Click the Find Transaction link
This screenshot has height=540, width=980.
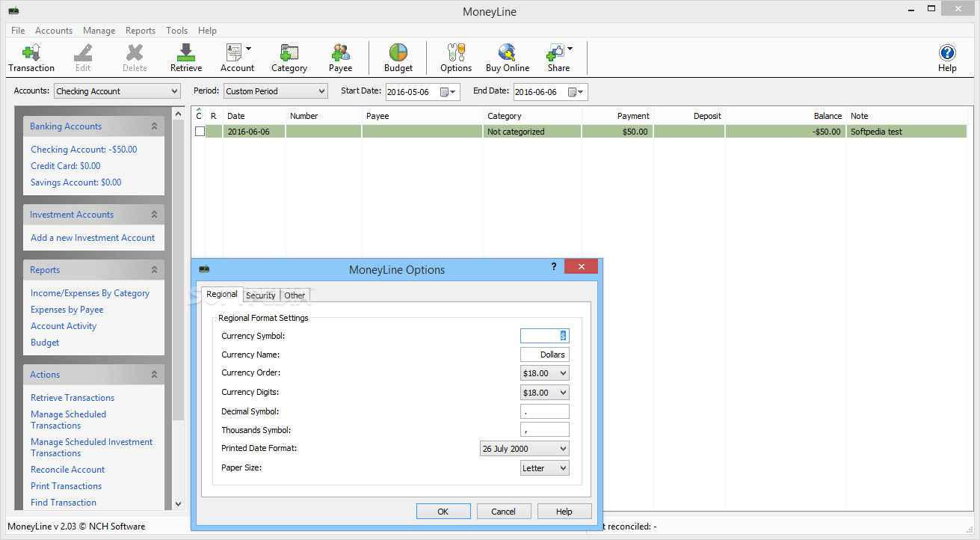(64, 503)
